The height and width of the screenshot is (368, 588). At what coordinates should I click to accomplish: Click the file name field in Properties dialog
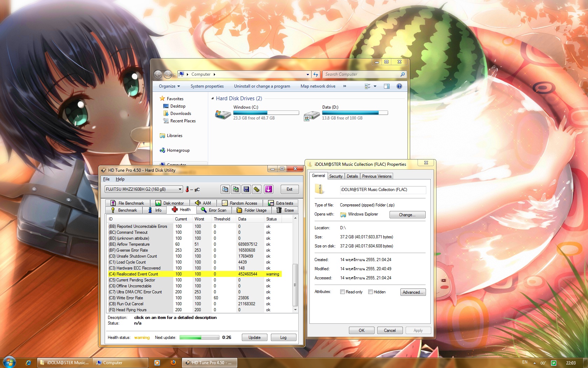pyautogui.click(x=383, y=190)
